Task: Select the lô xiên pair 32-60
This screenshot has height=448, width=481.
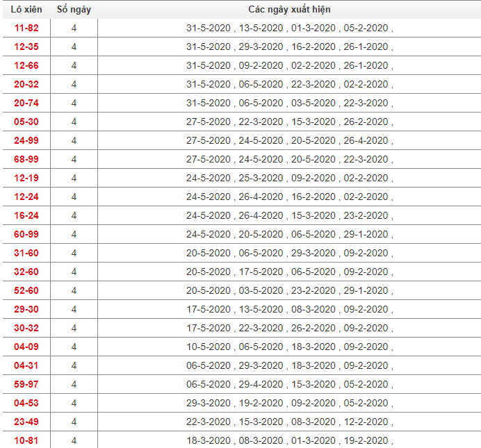Action: [x=26, y=272]
